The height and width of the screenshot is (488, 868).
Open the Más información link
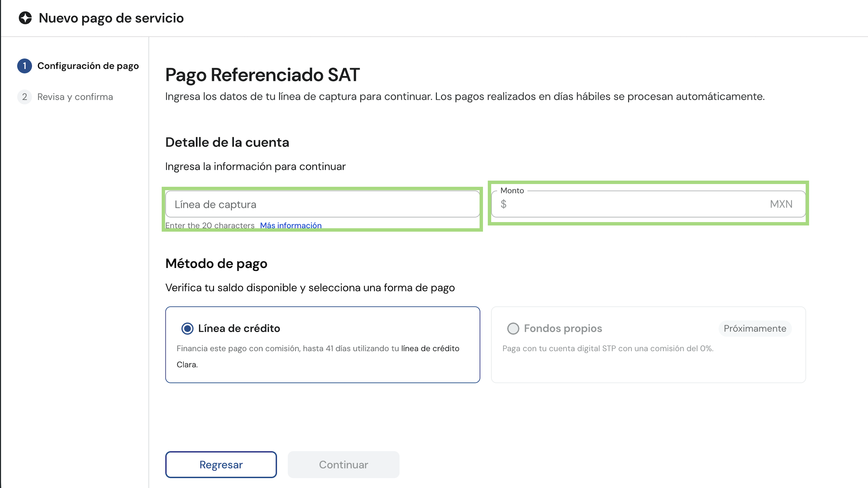(291, 225)
